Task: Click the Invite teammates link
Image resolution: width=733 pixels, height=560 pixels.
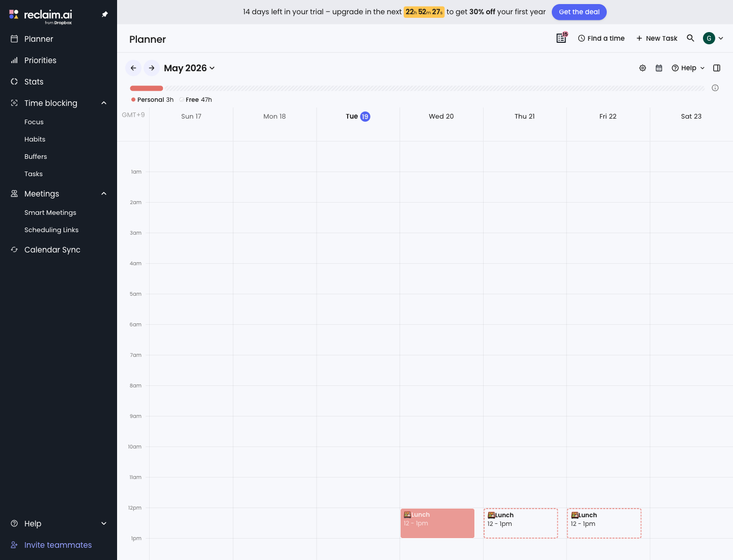Action: 58,545
